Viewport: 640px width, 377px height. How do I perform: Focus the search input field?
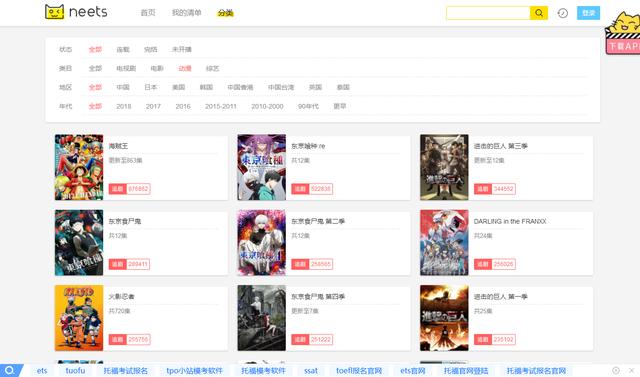tap(488, 13)
